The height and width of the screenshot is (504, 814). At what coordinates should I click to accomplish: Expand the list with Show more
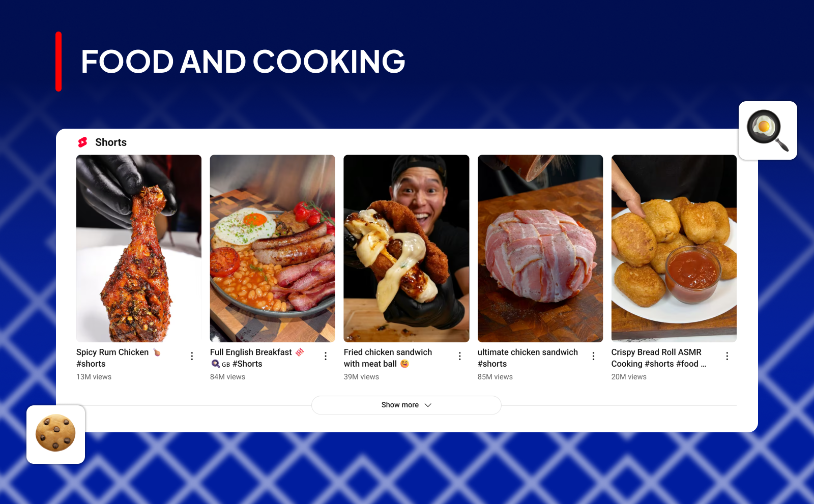[x=406, y=405]
